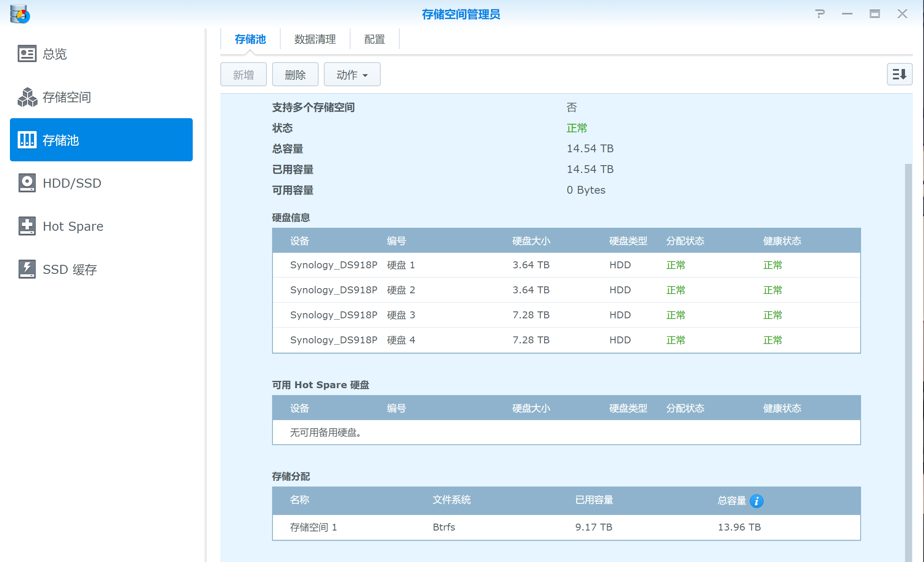Click the 9.17 TB used capacity cell
This screenshot has width=924, height=562.
(x=594, y=527)
